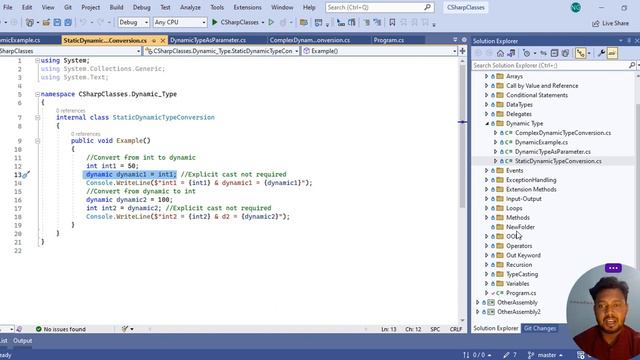
Task: Click the Solution Explorer search magnifier icon
Action: (632, 65)
